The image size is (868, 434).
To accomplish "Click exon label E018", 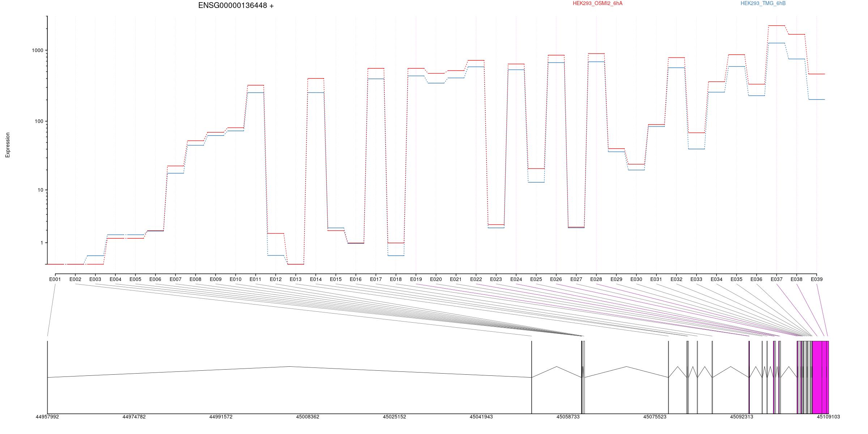I will (396, 279).
